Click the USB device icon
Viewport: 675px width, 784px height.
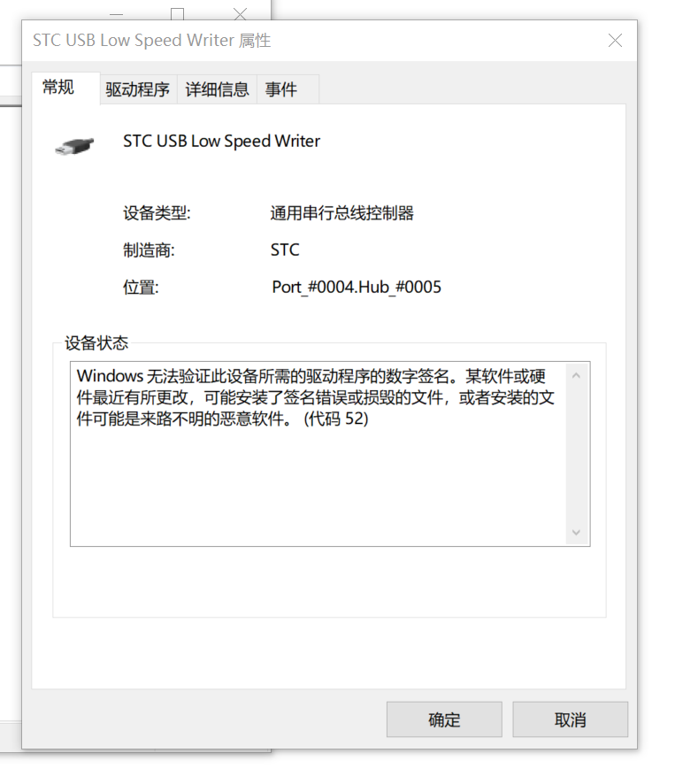click(74, 146)
